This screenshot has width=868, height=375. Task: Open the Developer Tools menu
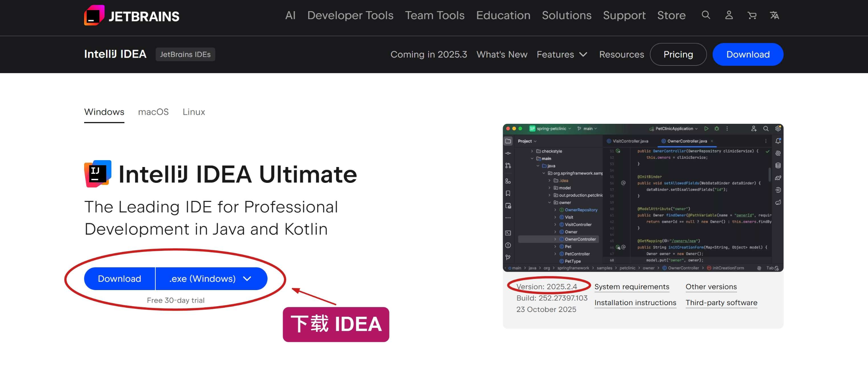tap(350, 15)
